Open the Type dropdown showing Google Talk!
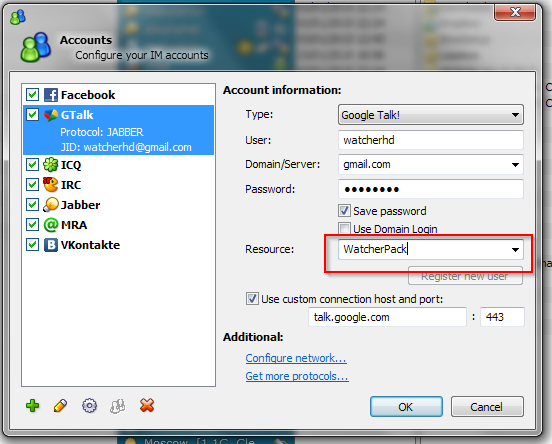This screenshot has height=444, width=552. 431,115
